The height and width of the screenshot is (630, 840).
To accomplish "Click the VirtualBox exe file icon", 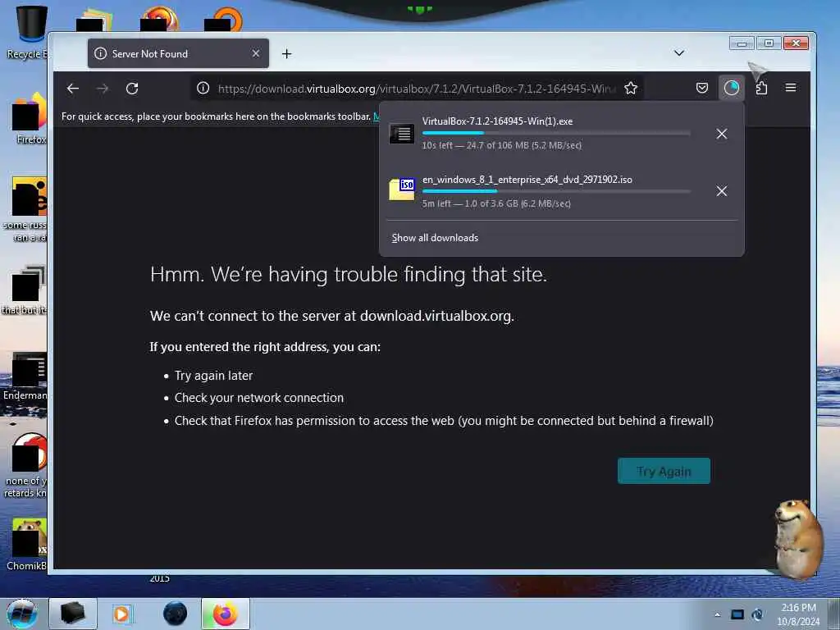I will 402,134.
